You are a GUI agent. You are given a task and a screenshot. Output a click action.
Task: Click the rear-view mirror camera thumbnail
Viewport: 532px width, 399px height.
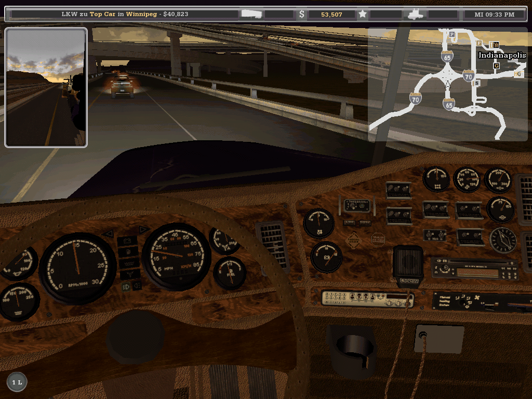[46, 87]
